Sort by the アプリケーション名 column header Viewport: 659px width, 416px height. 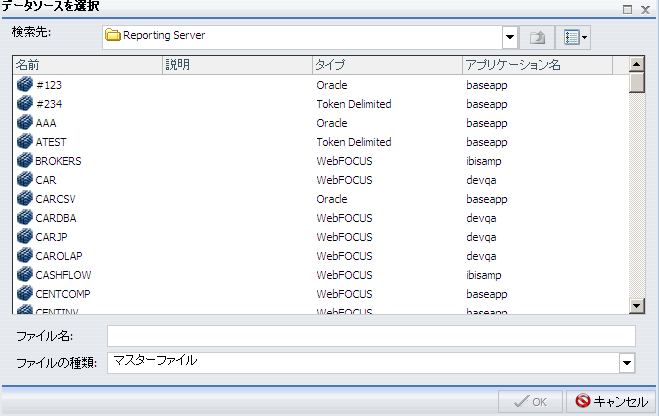click(538, 65)
